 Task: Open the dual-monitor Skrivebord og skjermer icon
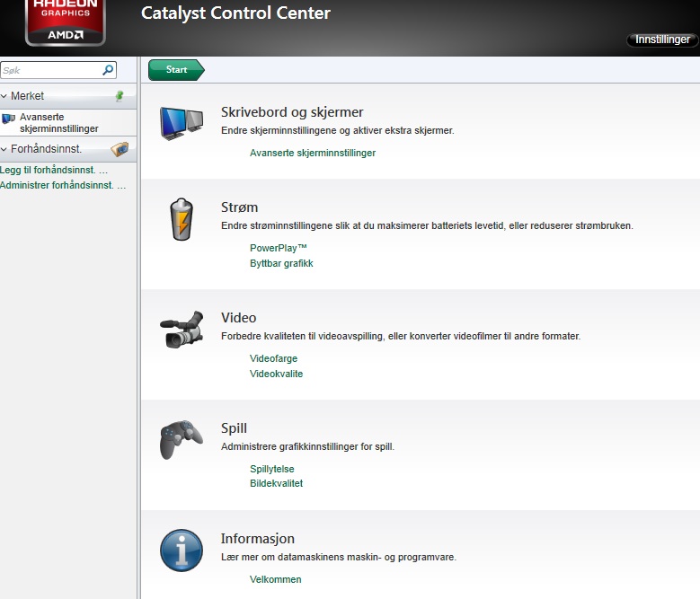point(182,123)
